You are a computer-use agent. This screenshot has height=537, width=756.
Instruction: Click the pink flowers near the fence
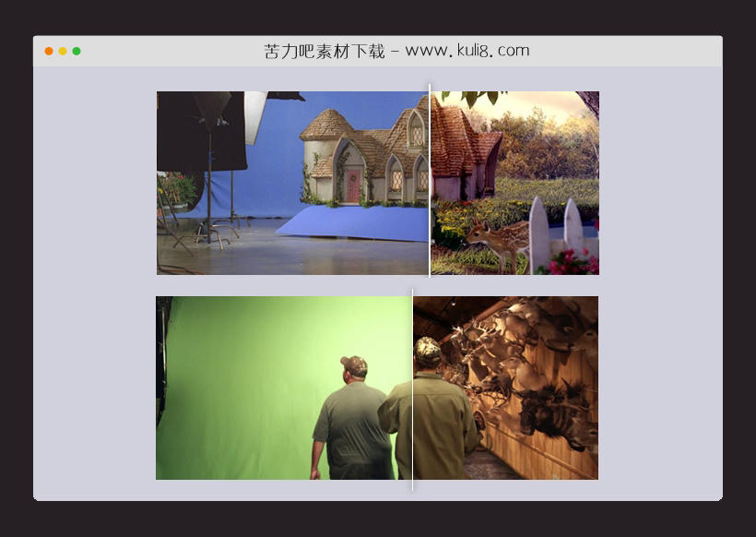(x=572, y=264)
